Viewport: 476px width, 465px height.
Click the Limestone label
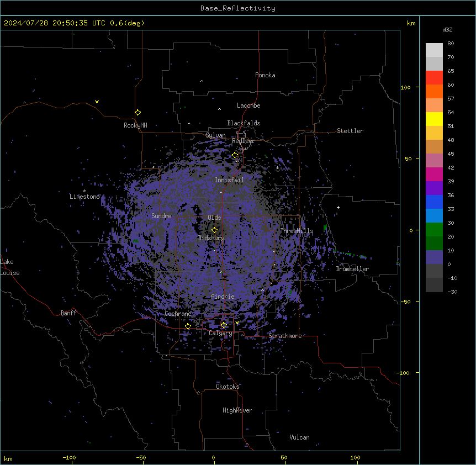point(84,197)
